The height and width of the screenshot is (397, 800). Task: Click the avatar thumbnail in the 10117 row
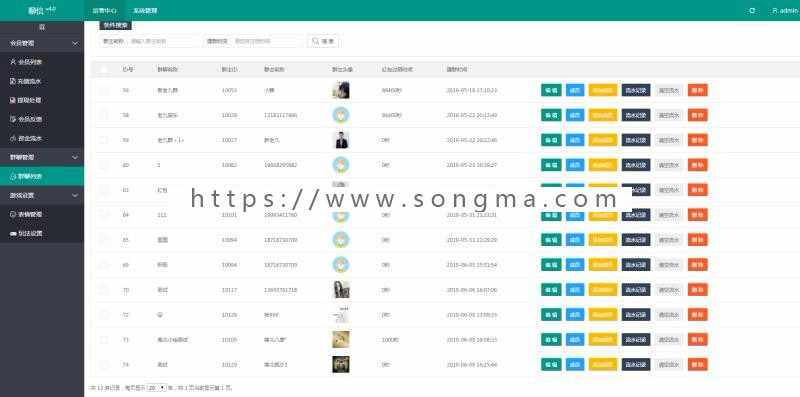341,290
